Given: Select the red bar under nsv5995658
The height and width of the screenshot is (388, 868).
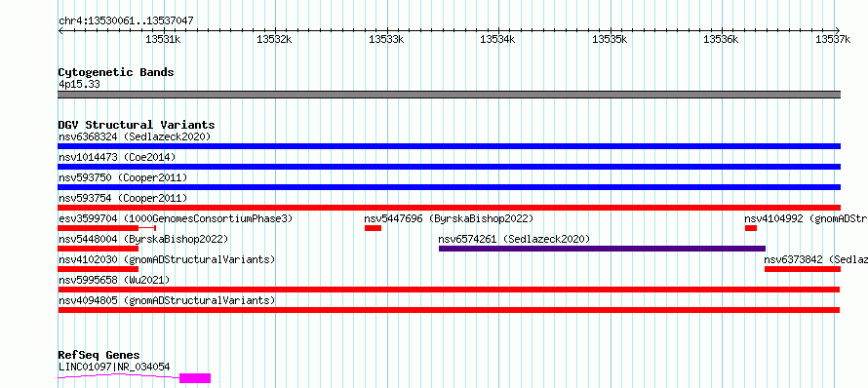Looking at the screenshot, I should coord(449,290).
